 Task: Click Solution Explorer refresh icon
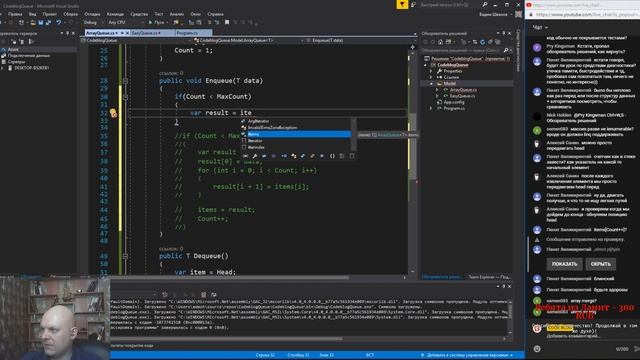482,42
